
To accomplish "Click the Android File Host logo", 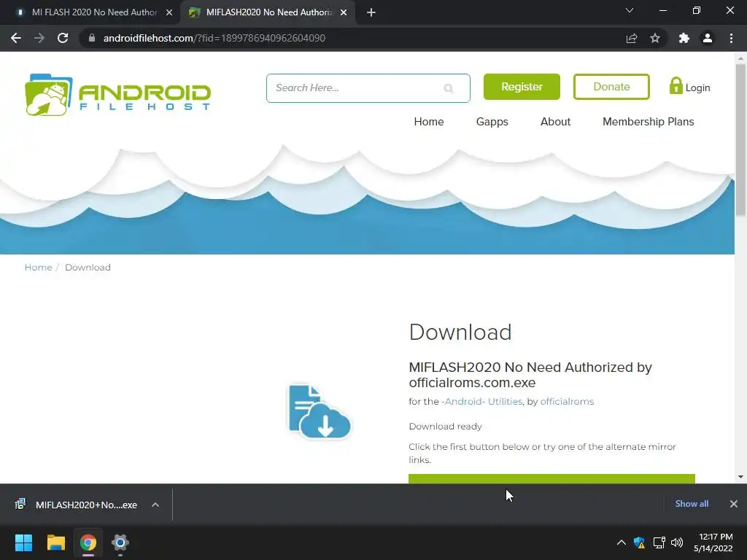I will [x=117, y=94].
